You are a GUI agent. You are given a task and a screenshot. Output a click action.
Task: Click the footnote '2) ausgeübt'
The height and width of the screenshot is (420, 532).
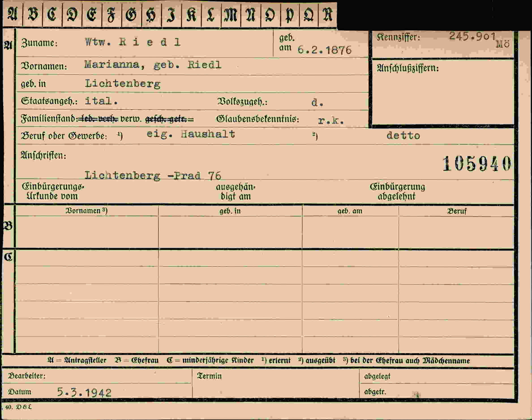pos(317,361)
